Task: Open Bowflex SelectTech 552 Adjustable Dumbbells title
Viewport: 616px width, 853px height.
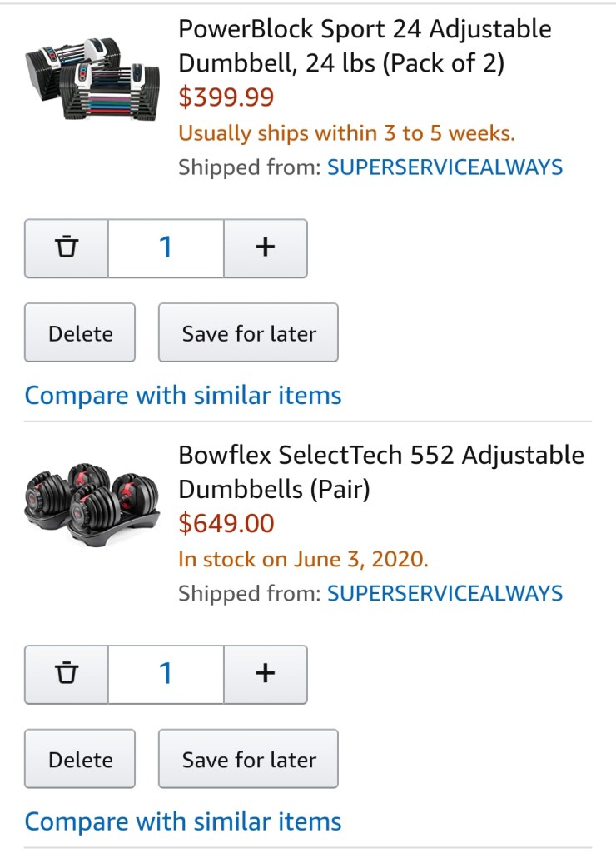Action: click(380, 472)
